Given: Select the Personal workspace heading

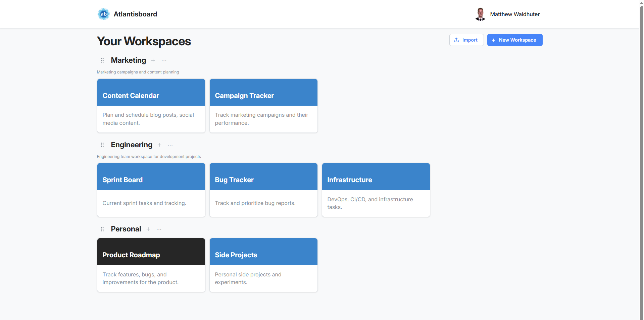Looking at the screenshot, I should [x=126, y=229].
